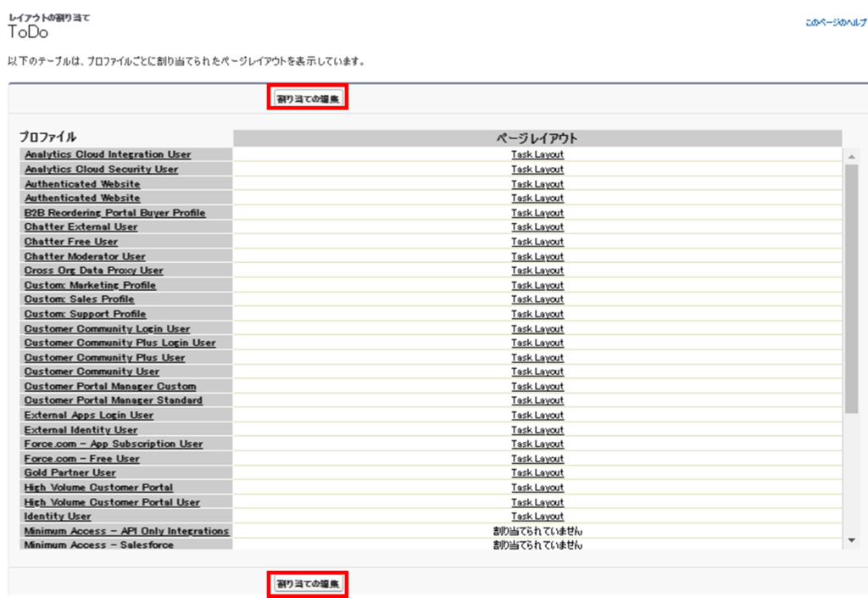Open the External Identity User profile

pyautogui.click(x=81, y=430)
